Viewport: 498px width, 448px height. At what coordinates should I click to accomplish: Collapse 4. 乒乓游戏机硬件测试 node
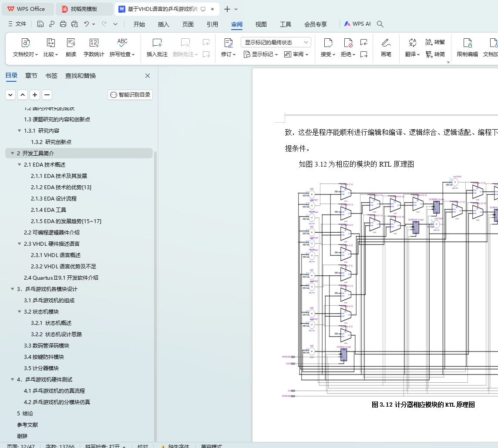click(12, 379)
